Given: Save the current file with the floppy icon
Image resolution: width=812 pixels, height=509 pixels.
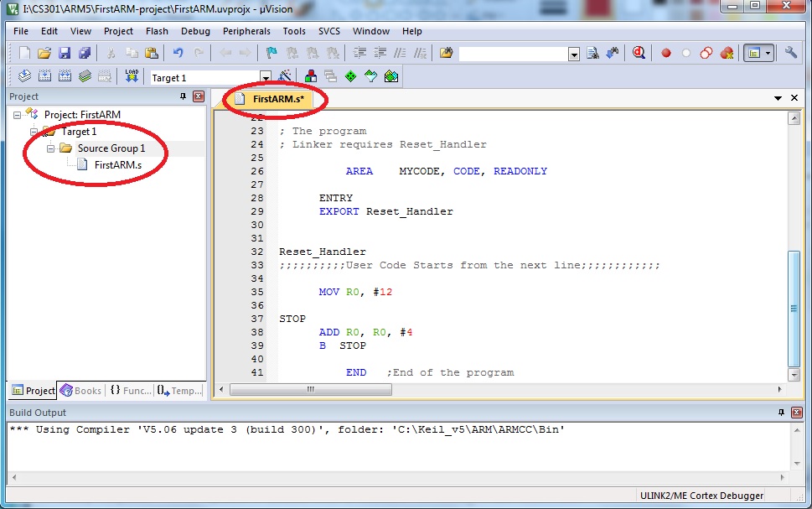Looking at the screenshot, I should click(x=65, y=53).
